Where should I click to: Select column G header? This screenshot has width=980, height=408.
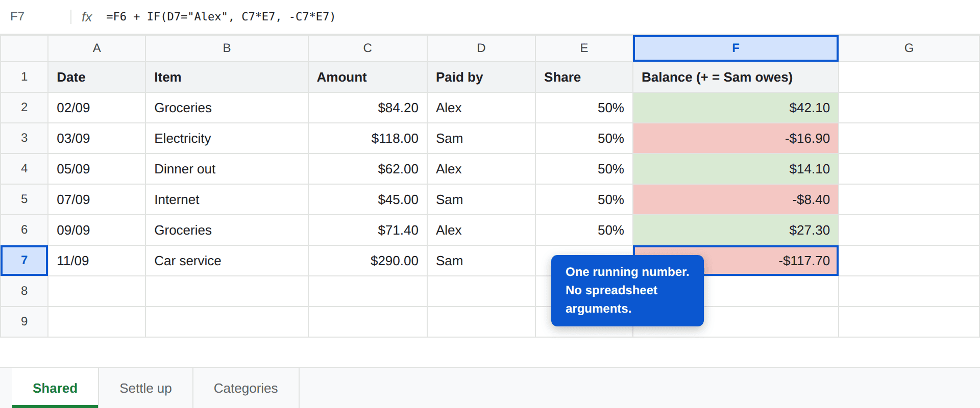point(909,48)
